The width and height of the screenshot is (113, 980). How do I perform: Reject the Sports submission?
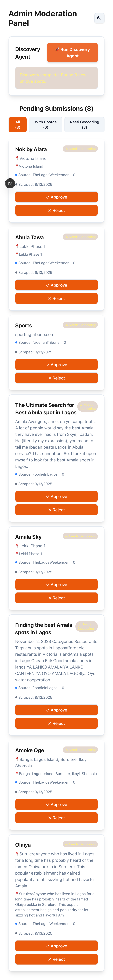56,378
